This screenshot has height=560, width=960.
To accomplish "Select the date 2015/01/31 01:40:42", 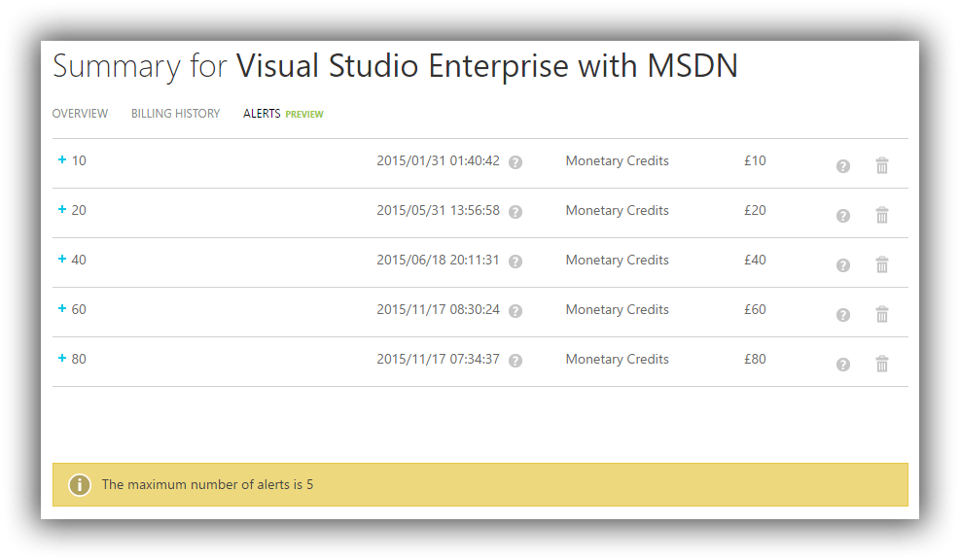I will click(438, 161).
